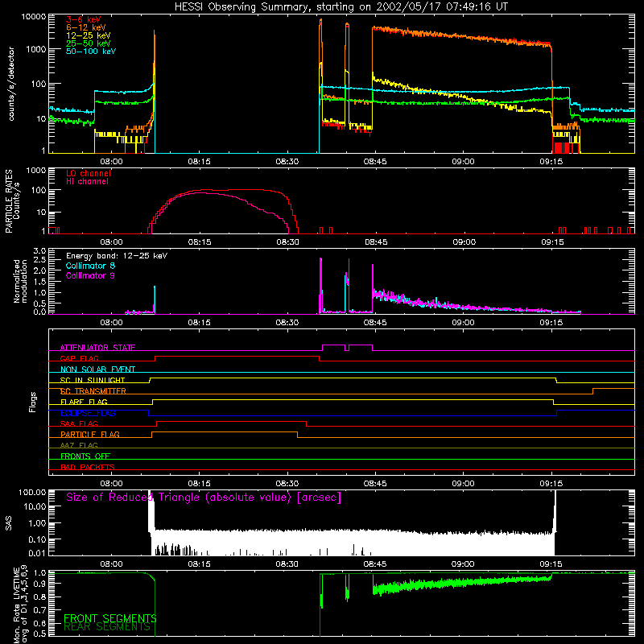Select the FLARE FLAG label
This screenshot has height=644, width=644.
(x=84, y=402)
